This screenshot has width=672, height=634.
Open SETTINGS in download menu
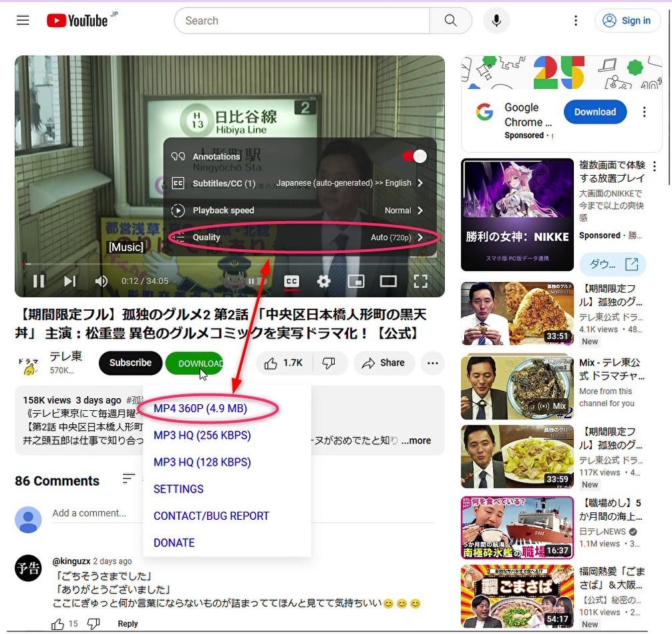pyautogui.click(x=178, y=488)
